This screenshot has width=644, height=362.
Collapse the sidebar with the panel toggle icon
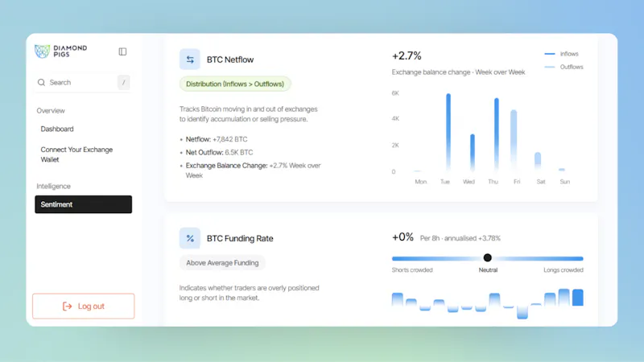[122, 51]
